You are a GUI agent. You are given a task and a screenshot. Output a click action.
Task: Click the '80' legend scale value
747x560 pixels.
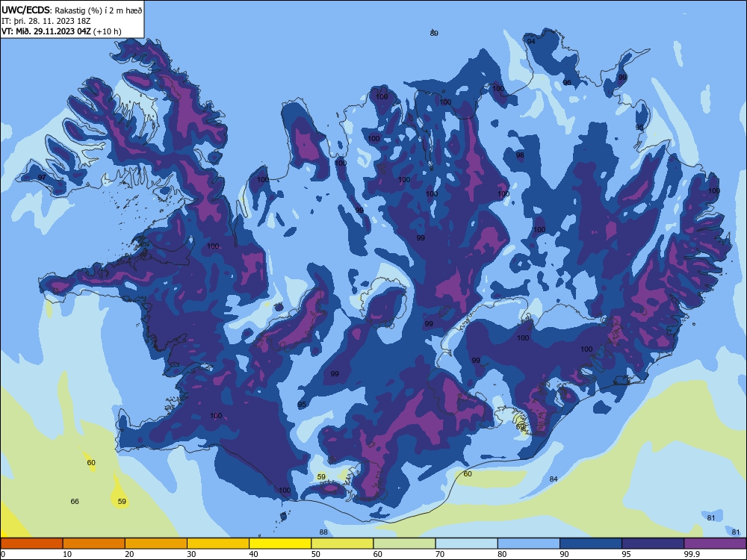click(x=502, y=554)
